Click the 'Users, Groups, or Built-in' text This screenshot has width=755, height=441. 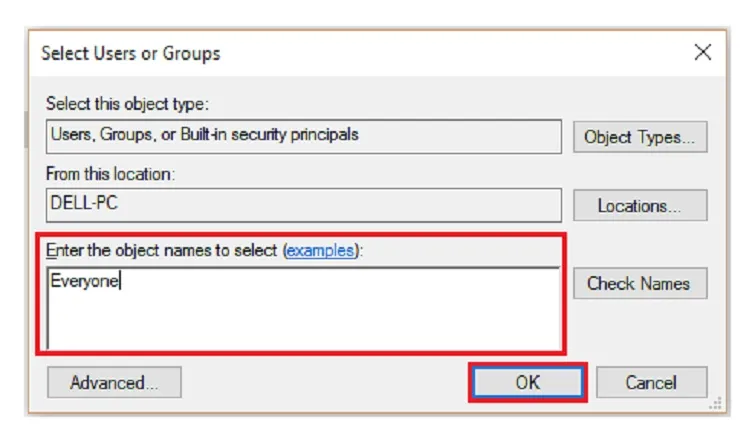click(203, 134)
